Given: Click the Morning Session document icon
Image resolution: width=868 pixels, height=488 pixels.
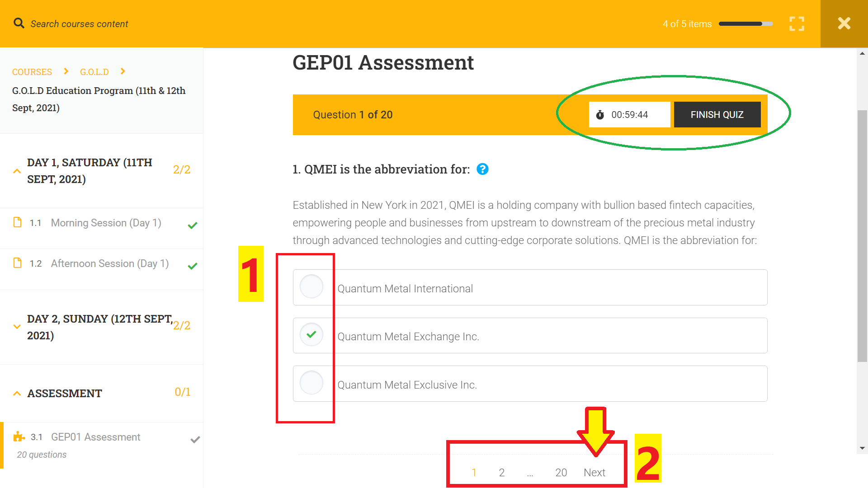Looking at the screenshot, I should coord(18,222).
